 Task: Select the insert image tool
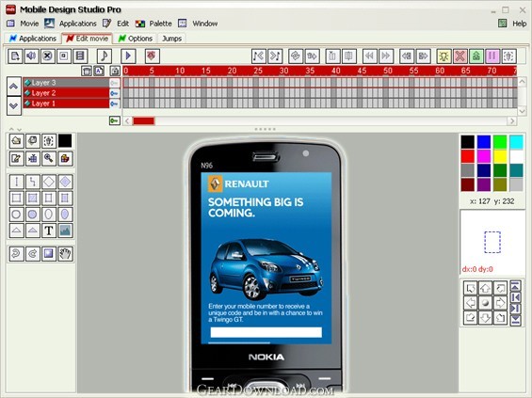[x=65, y=231]
